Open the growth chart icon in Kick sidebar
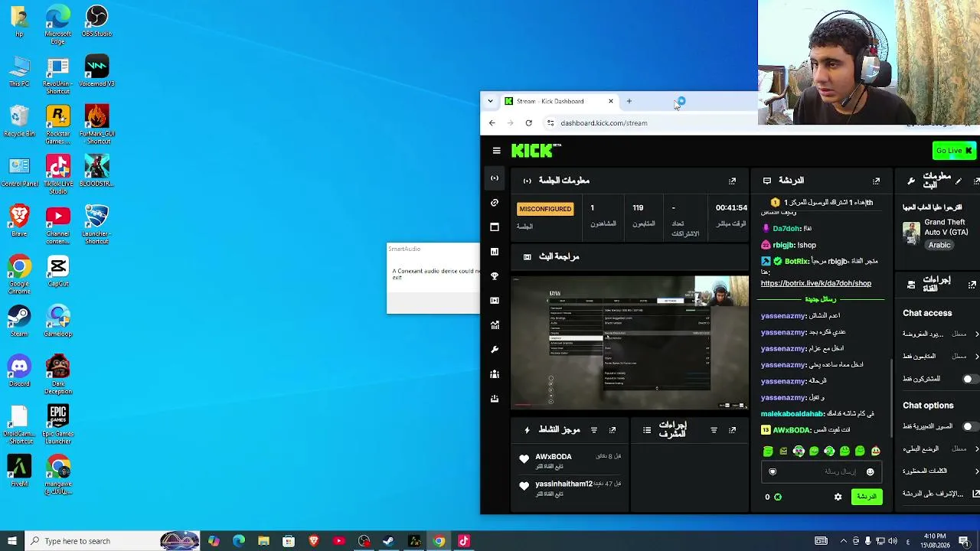 pos(495,325)
